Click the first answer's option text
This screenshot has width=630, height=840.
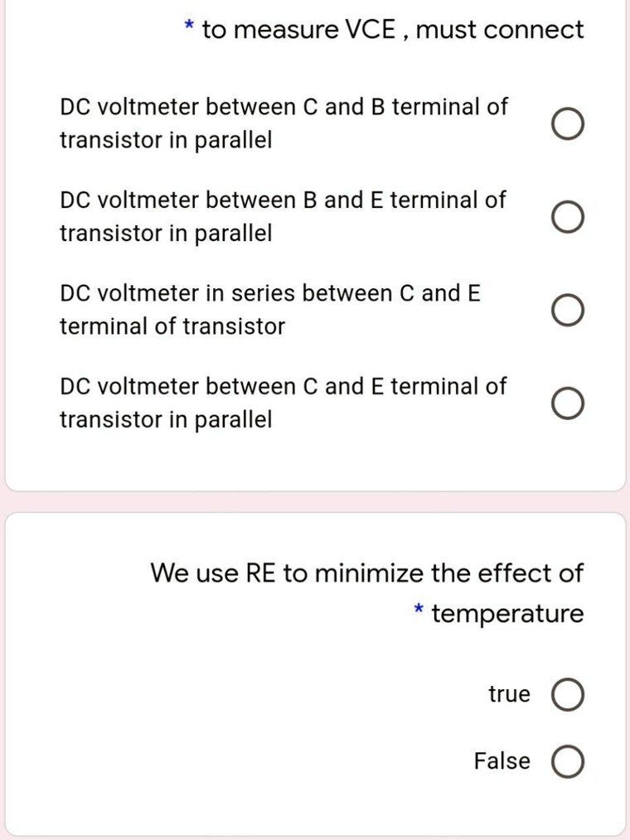pos(282,123)
